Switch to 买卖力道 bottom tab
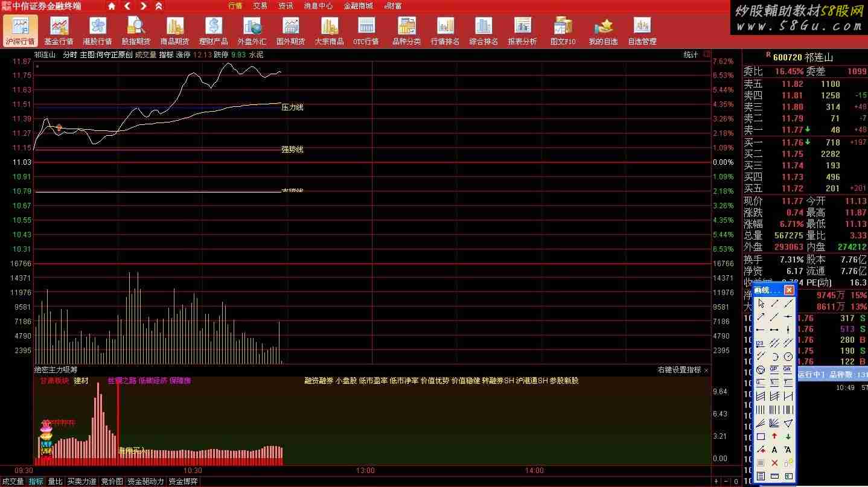Image resolution: width=868 pixels, height=487 pixels. [x=81, y=482]
